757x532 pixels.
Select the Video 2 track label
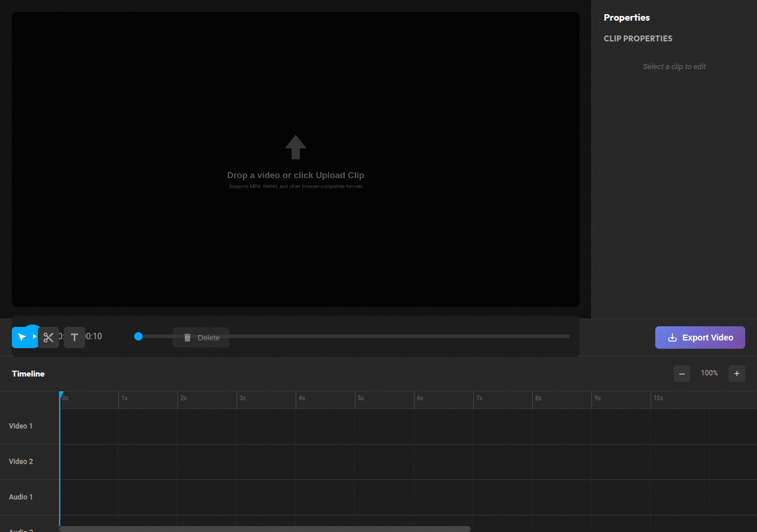pos(21,461)
